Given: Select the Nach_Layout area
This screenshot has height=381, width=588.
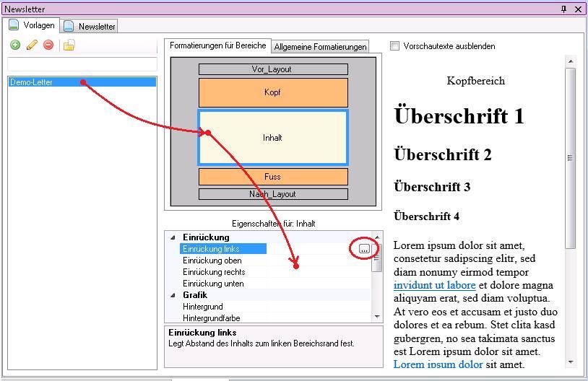Looking at the screenshot, I should (x=273, y=194).
